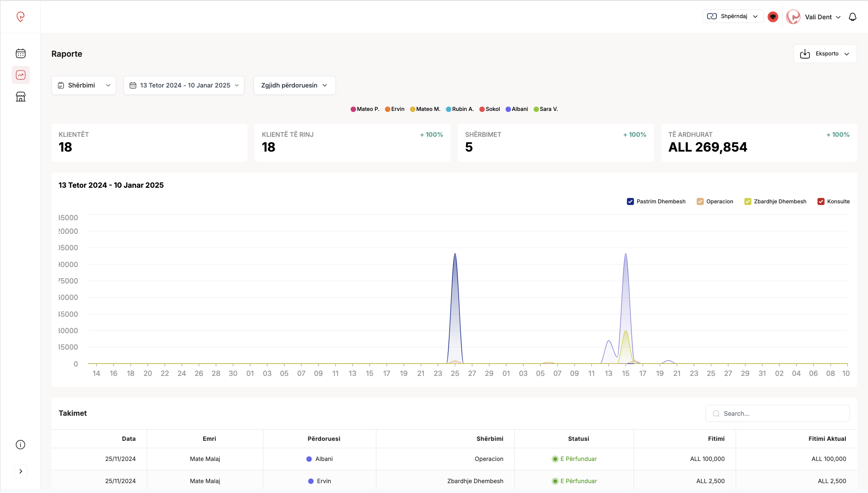Open the reports chart icon in sidebar
Viewport: 868px width, 493px height.
point(21,75)
